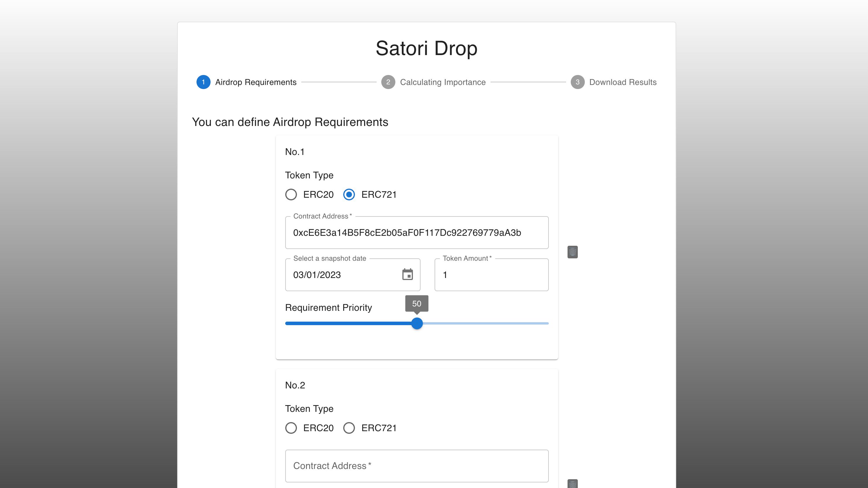Open the Calculating Importance step
This screenshot has height=488, width=868.
tap(389, 82)
